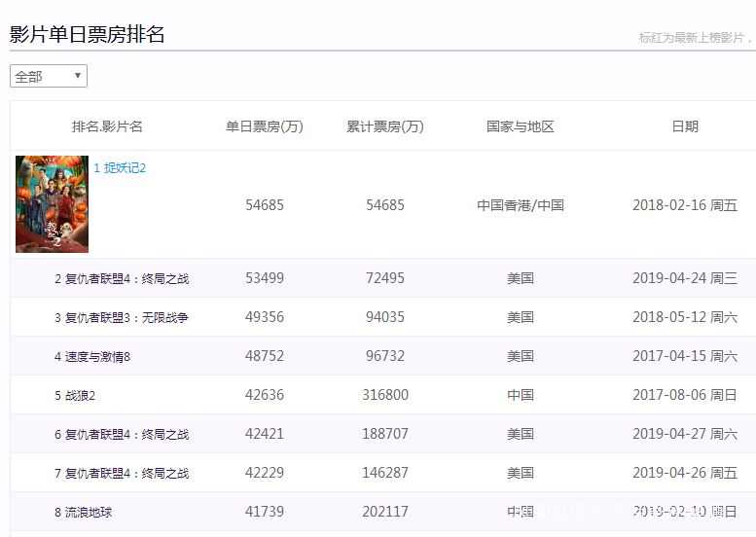
Task: Select rank 2 复仇者联盟4：终局之战 entry
Action: coord(126,279)
